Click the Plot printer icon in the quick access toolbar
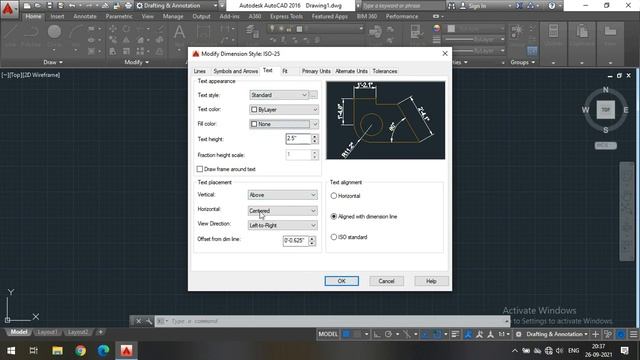 click(128, 6)
